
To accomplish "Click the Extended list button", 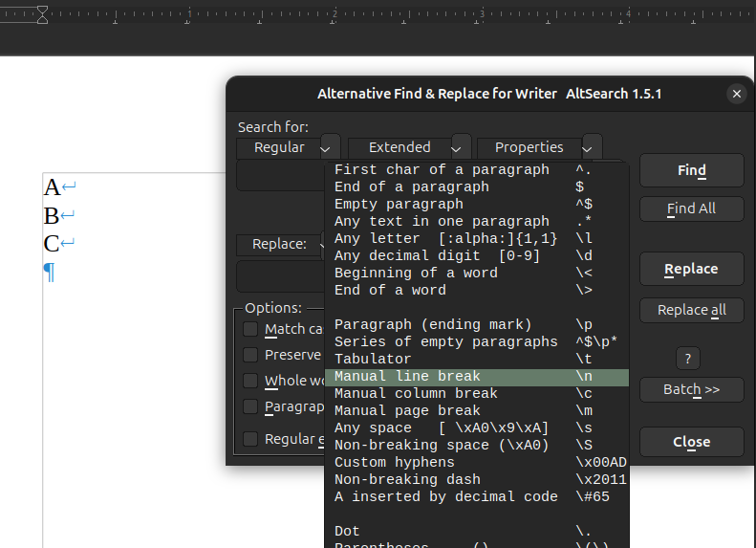I will tap(400, 147).
